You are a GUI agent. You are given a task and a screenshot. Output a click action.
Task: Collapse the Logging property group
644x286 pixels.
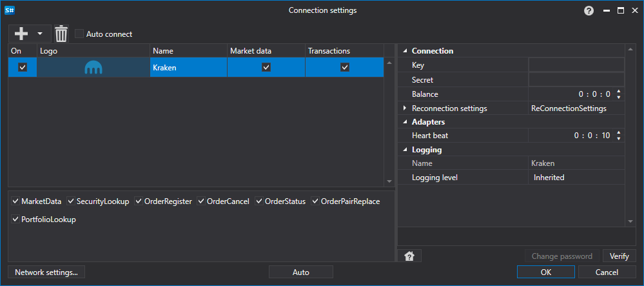[x=405, y=150]
